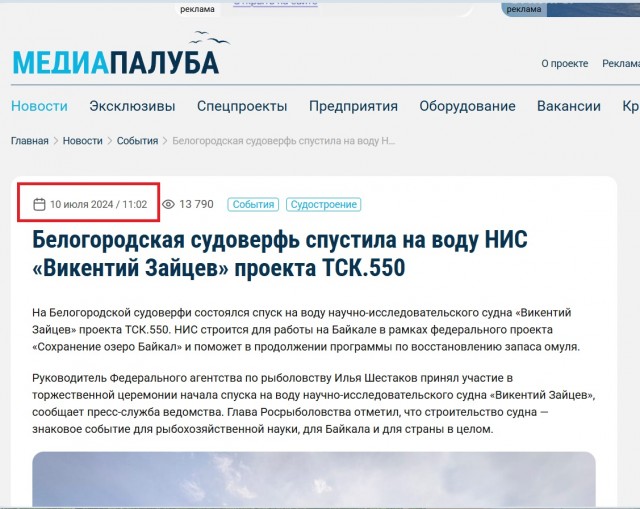
Task: Click the left реклама ad label
Action: coord(198,9)
